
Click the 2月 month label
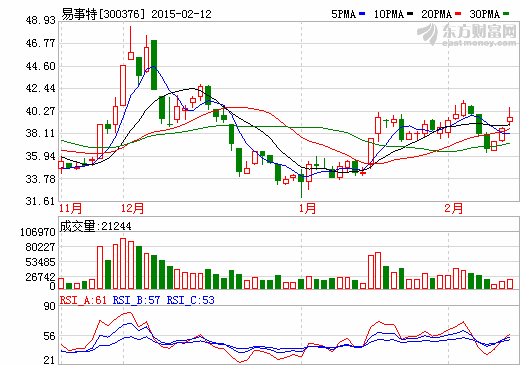(x=454, y=209)
